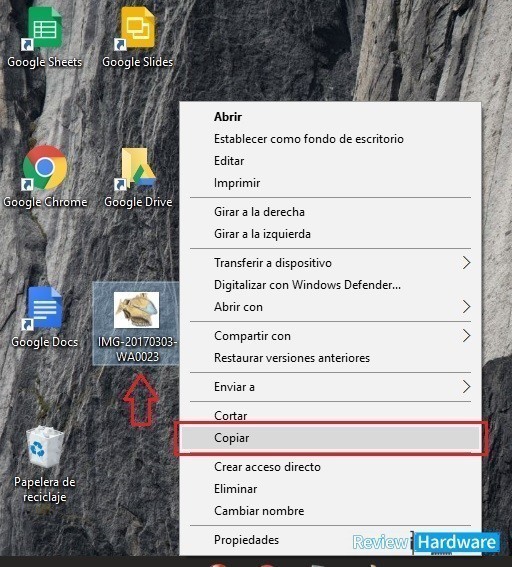Choose Copiar in the context menu
The image size is (512, 567).
coord(330,438)
